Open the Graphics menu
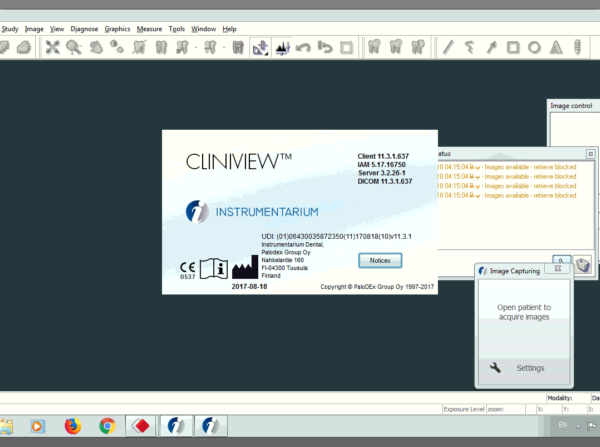 [117, 29]
